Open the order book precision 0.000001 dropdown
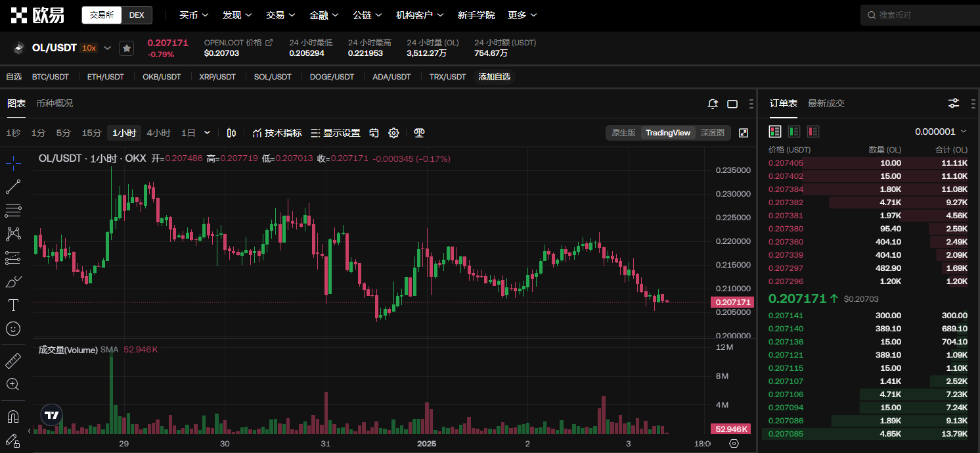This screenshot has height=453, width=980. [941, 131]
